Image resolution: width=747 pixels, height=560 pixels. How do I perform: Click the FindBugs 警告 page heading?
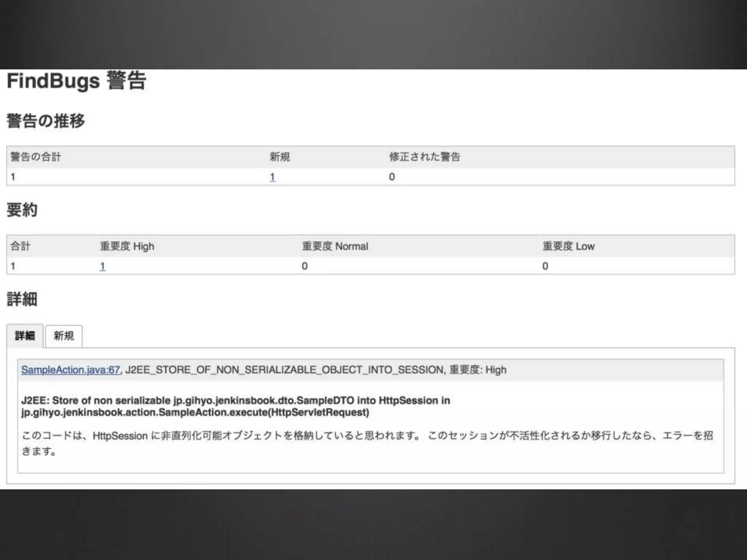(x=77, y=81)
